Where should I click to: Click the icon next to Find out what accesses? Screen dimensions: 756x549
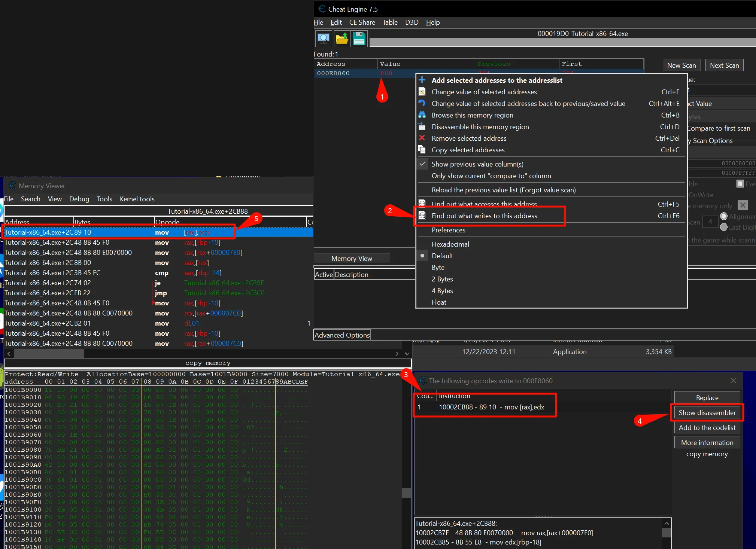[x=422, y=204]
